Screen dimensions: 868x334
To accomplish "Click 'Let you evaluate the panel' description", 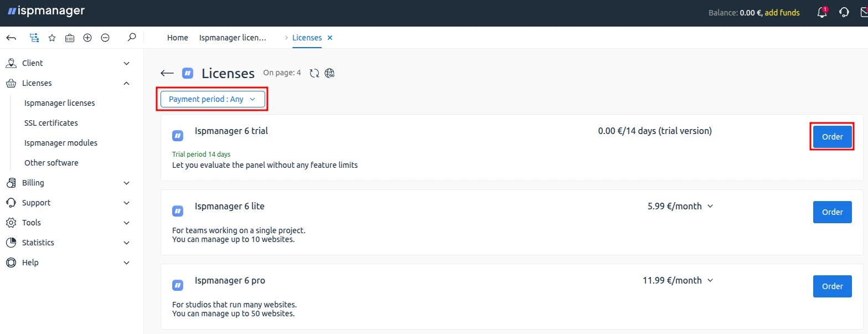I will coord(265,165).
